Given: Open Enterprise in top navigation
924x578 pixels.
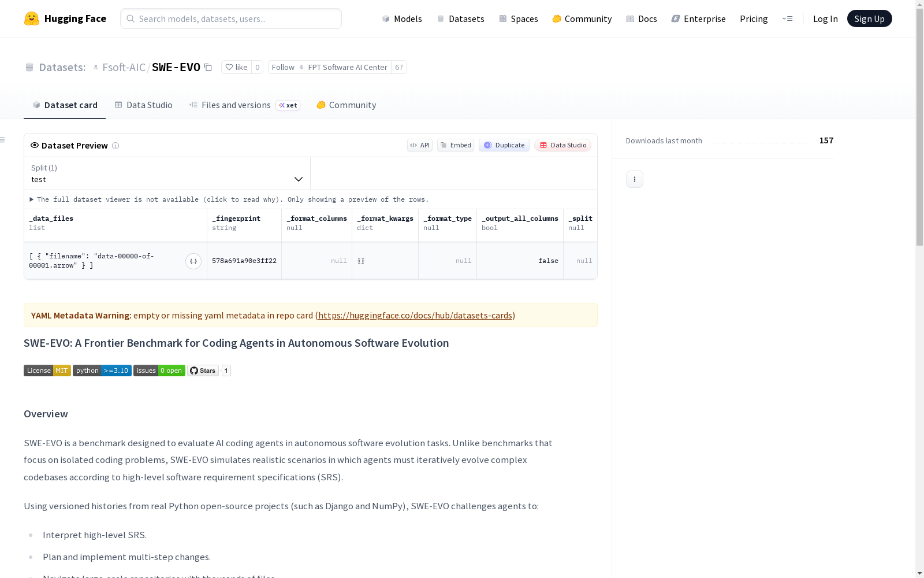Looking at the screenshot, I should 699,18.
